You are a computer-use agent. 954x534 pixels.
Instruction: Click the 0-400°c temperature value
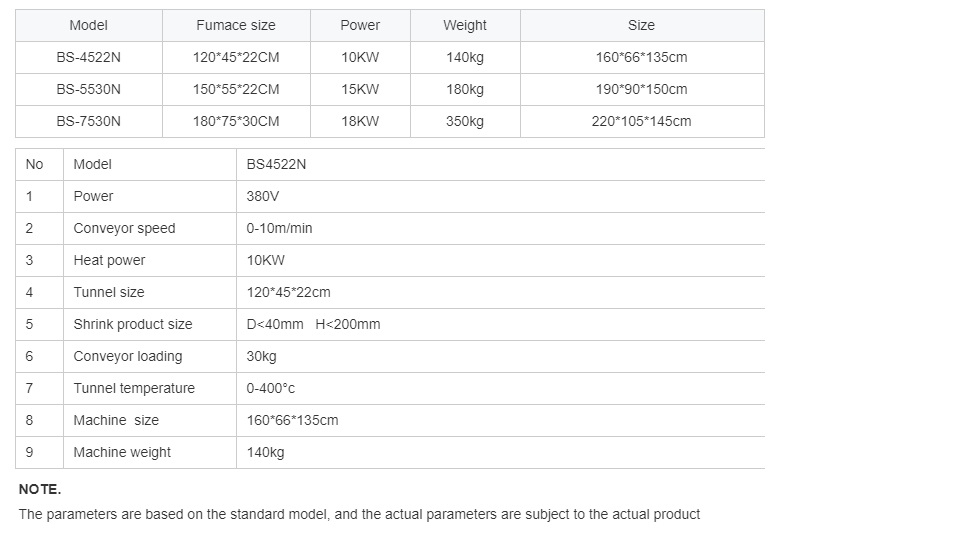(x=271, y=388)
